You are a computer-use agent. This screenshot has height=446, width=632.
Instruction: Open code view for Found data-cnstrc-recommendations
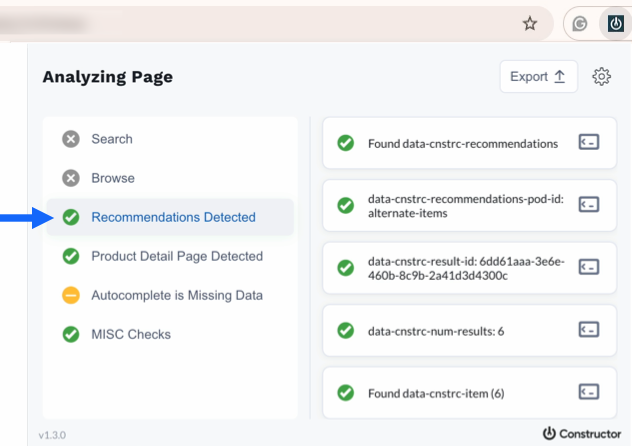(588, 142)
